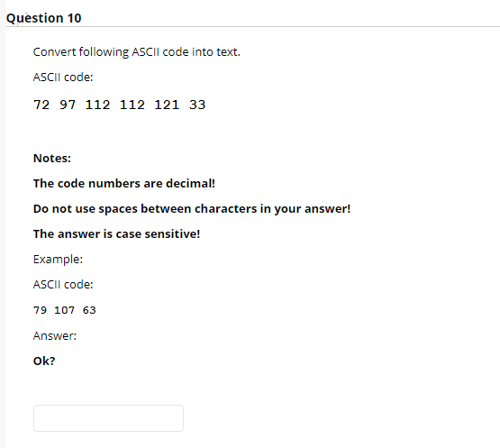Click the 'ASCII code:' label under Example
Image resolution: width=500 pixels, height=448 pixels.
(63, 285)
